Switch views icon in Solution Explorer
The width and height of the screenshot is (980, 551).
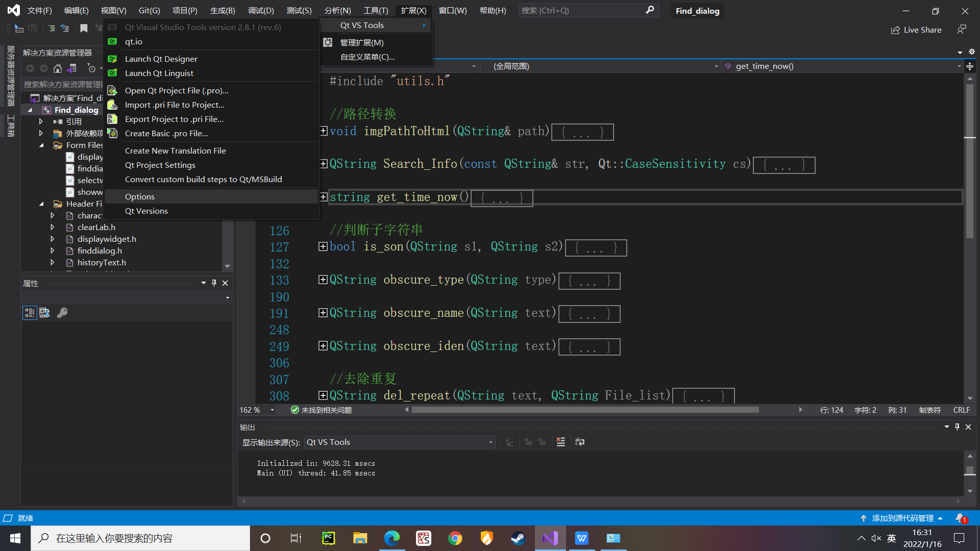[x=72, y=68]
